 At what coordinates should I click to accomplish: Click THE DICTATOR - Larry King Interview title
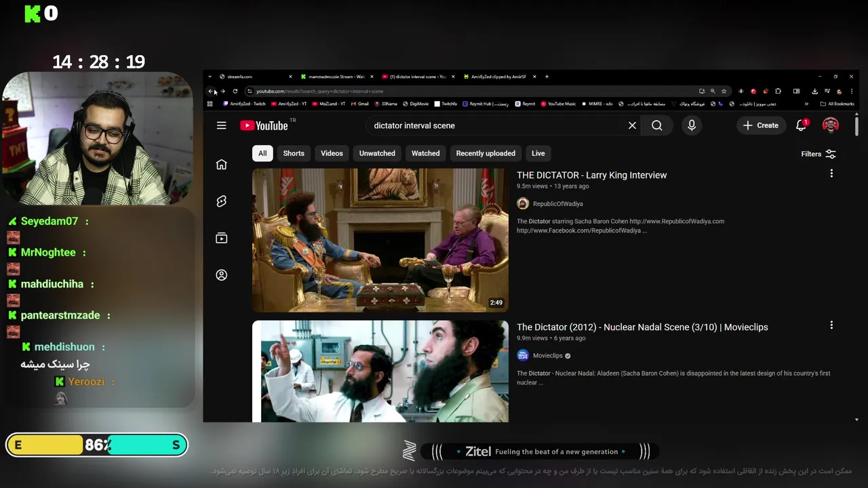(x=591, y=175)
